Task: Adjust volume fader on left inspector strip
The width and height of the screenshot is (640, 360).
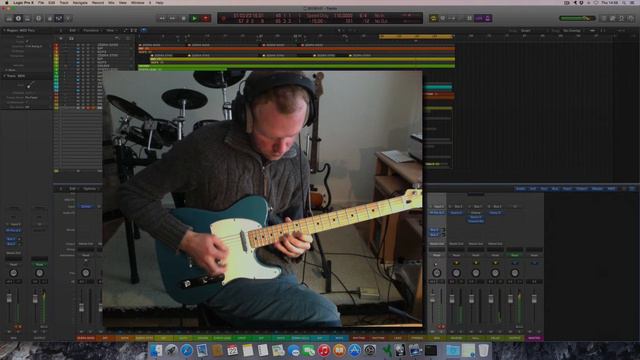Action: pos(9,299)
